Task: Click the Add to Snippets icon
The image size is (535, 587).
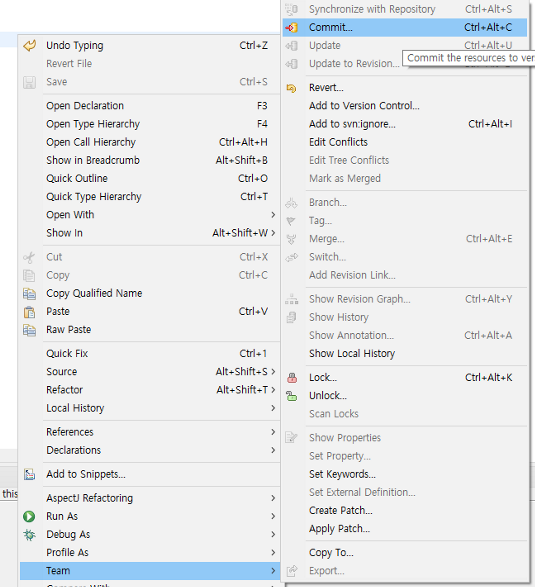Action: click(x=30, y=474)
